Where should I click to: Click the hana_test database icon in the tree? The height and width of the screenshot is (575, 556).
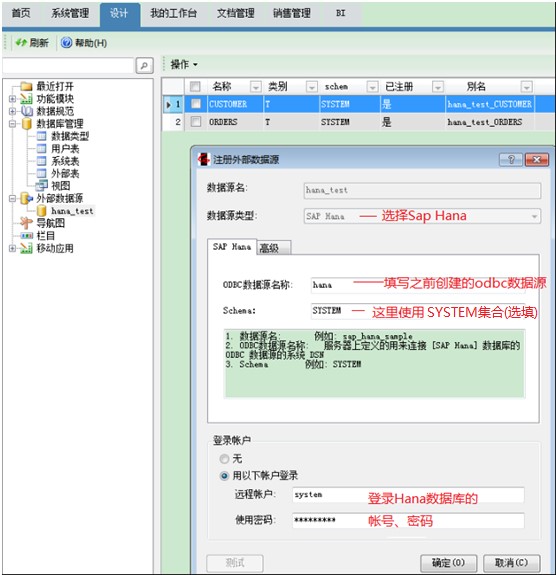click(x=41, y=211)
